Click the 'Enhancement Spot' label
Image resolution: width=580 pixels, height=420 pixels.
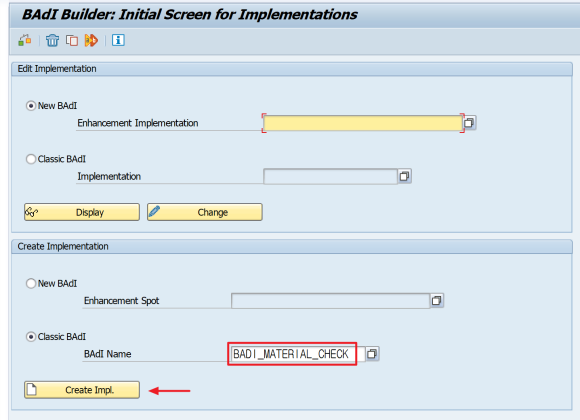pos(121,300)
